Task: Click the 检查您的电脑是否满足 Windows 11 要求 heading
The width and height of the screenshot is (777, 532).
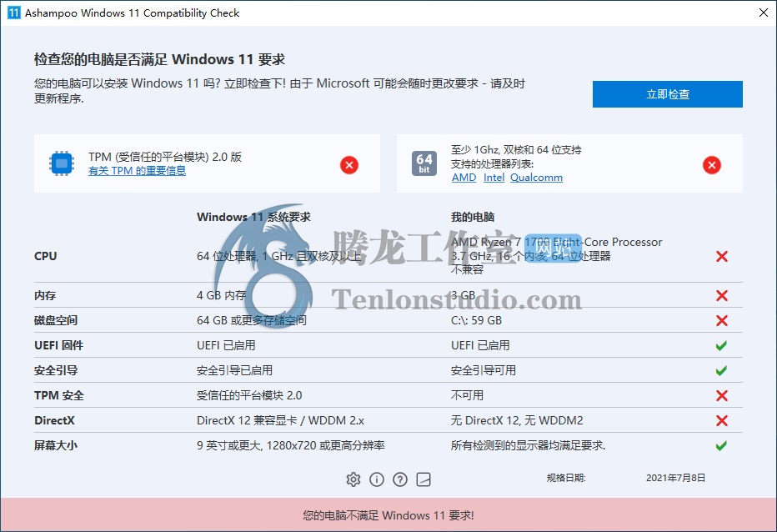Action: (x=159, y=59)
